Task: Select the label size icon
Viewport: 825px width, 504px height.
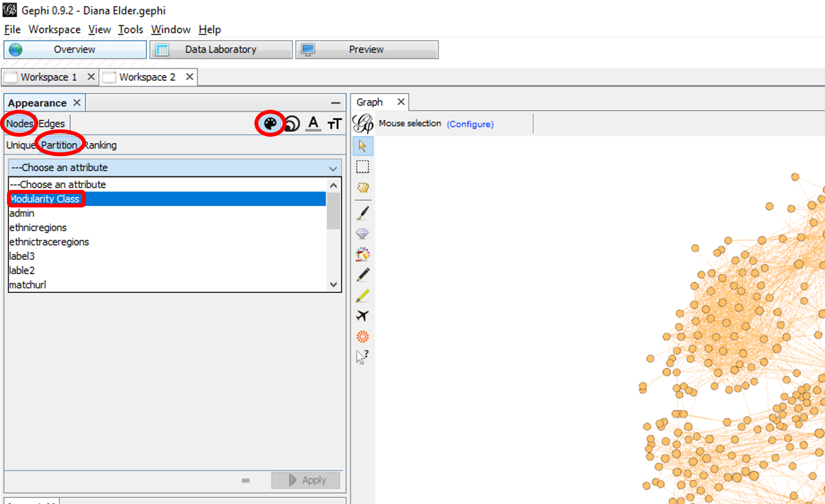Action: click(335, 124)
